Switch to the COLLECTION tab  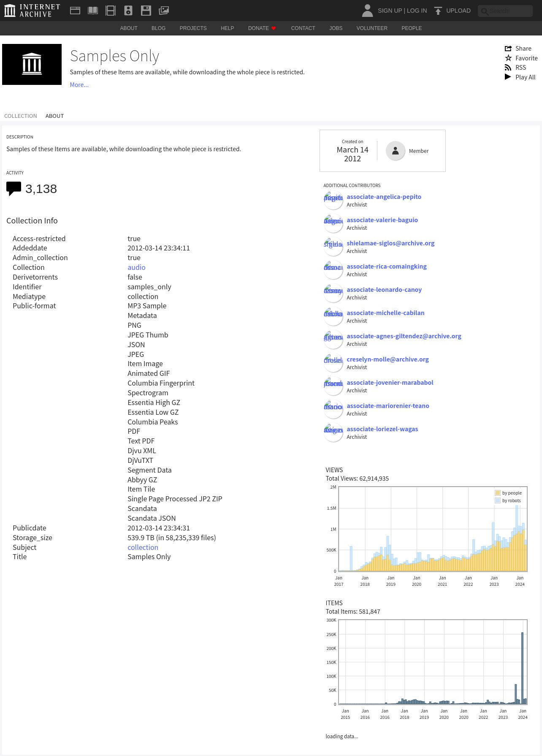pos(21,116)
